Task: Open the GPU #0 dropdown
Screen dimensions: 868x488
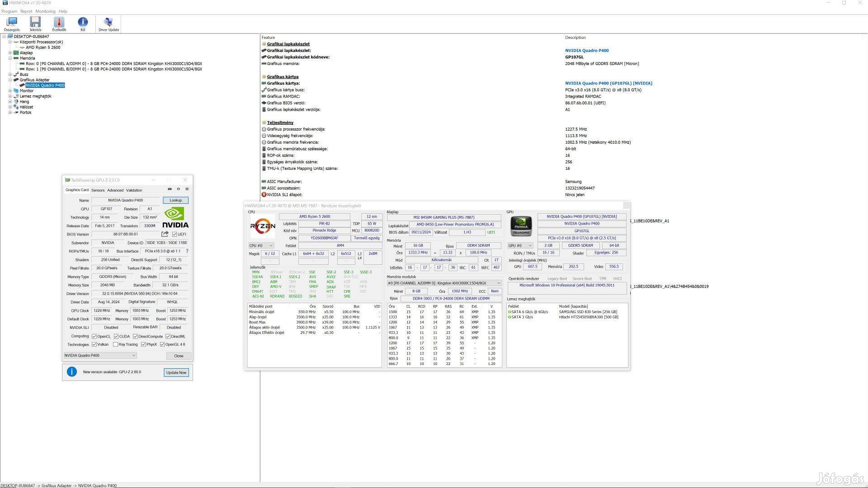Action: pos(520,246)
